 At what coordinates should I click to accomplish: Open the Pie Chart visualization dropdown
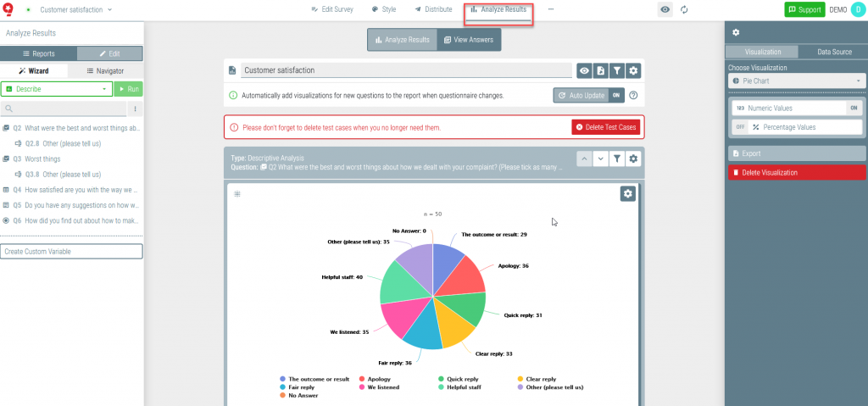click(x=796, y=81)
